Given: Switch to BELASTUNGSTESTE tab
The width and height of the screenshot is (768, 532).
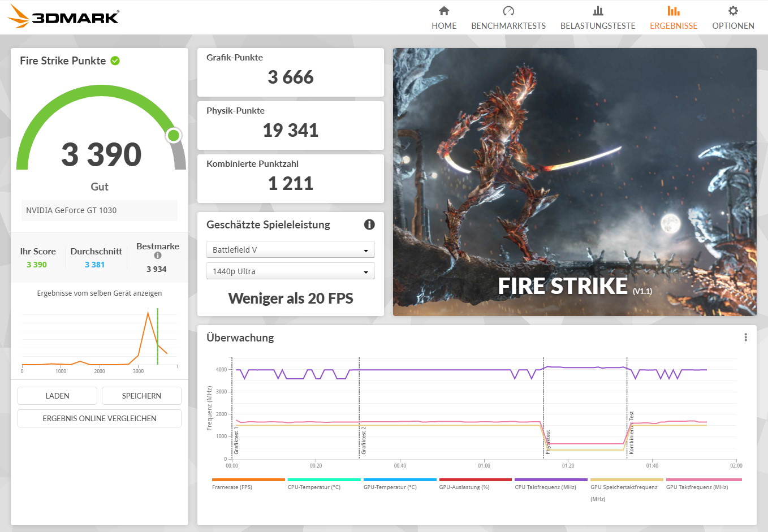Looking at the screenshot, I should pos(598,26).
